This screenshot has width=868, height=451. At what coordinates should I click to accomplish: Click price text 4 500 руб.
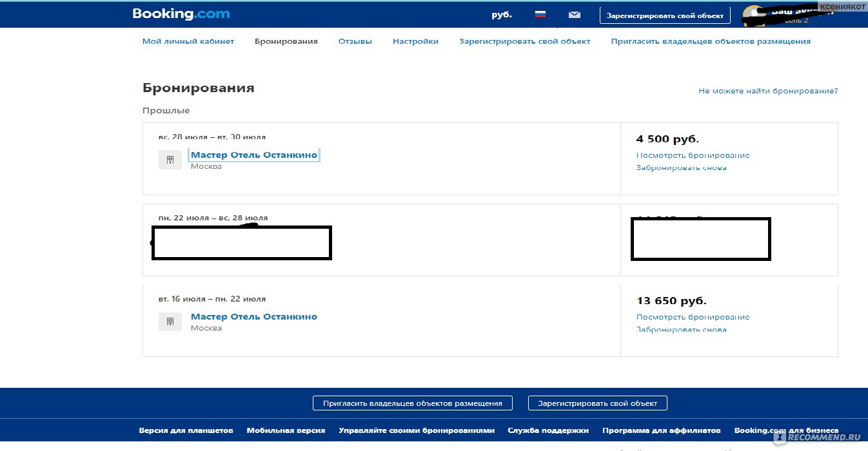[x=667, y=139]
